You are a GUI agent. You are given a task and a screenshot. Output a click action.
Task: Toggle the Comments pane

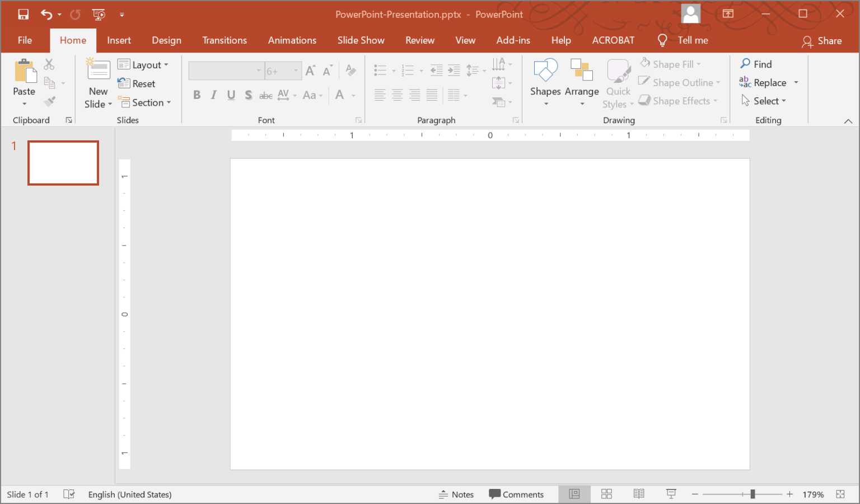click(x=516, y=494)
